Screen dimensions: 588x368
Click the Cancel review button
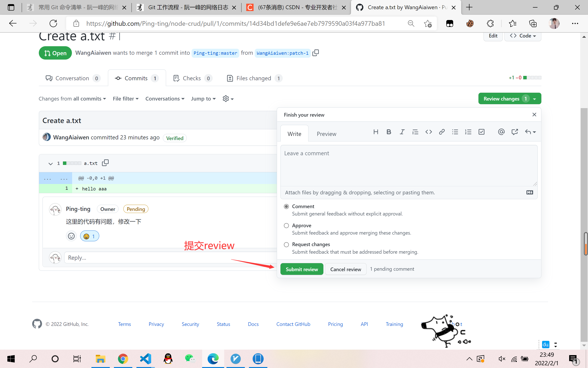point(345,269)
